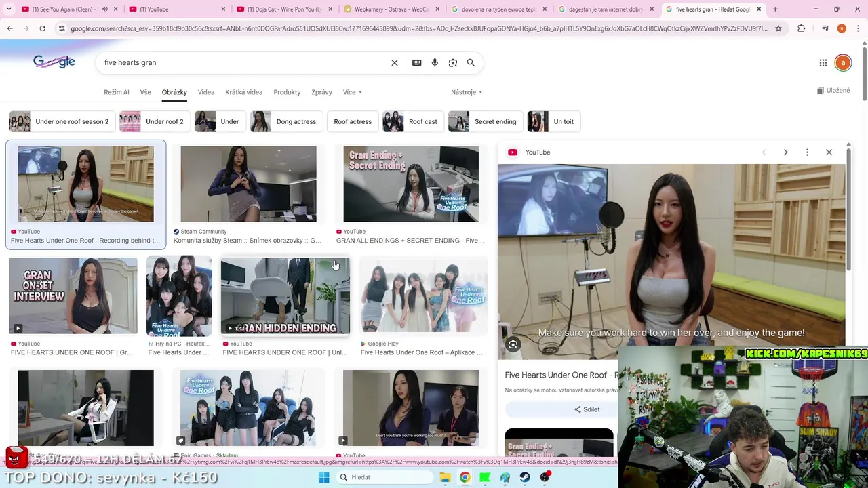Switch to the Vše results tab
Image resolution: width=868 pixels, height=488 pixels.
[x=146, y=92]
